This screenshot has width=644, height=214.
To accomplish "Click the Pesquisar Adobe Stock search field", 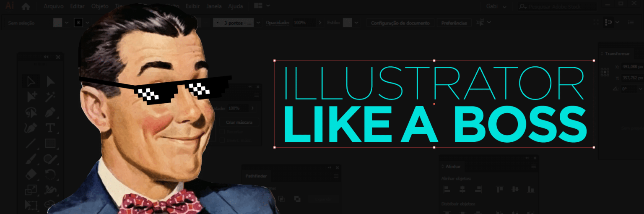I will 557,7.
